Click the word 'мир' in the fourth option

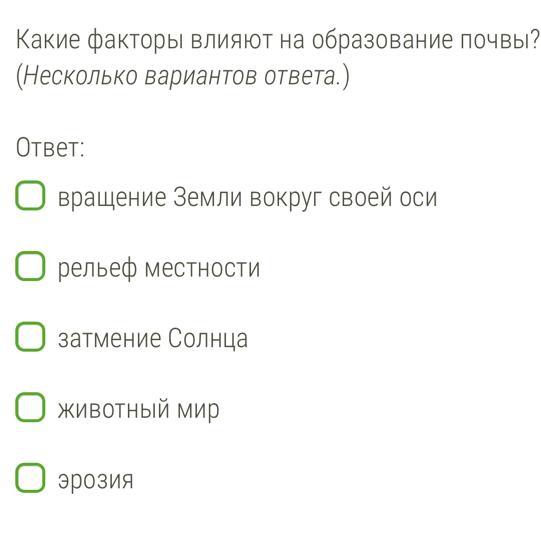[x=198, y=411]
